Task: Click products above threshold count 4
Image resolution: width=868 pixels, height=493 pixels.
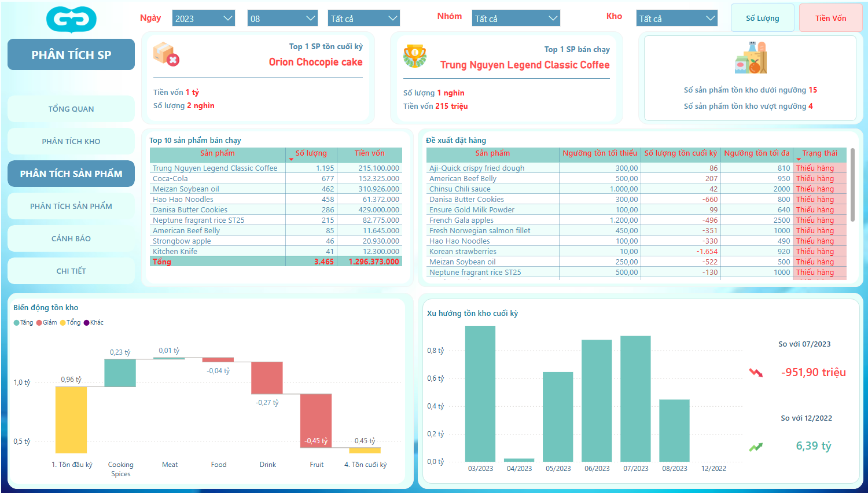Action: click(x=811, y=106)
